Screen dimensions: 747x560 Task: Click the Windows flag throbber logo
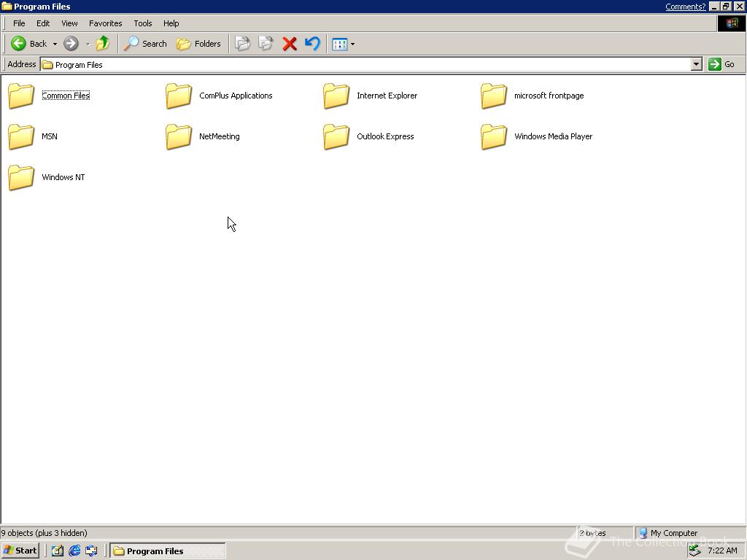point(731,23)
